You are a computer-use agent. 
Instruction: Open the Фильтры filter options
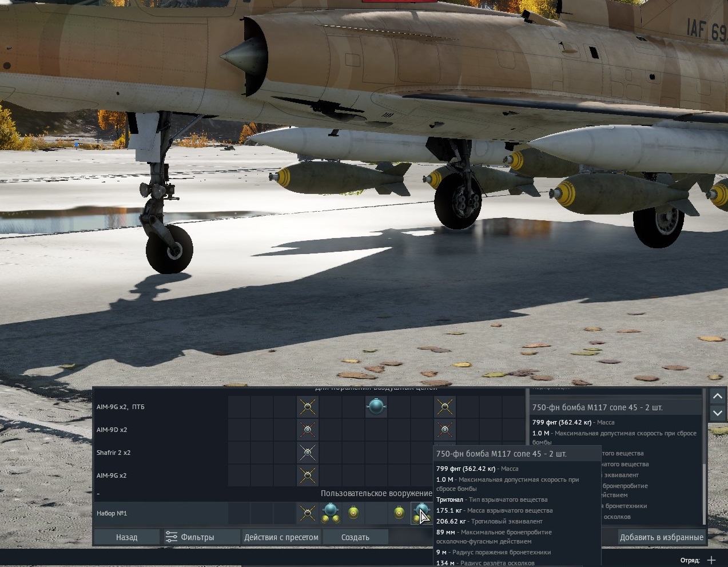pos(201,537)
